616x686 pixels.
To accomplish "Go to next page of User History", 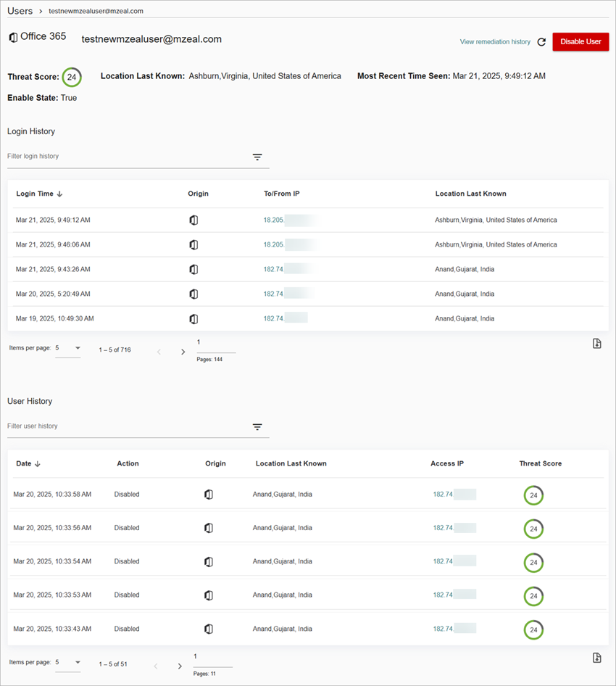I will [x=180, y=666].
